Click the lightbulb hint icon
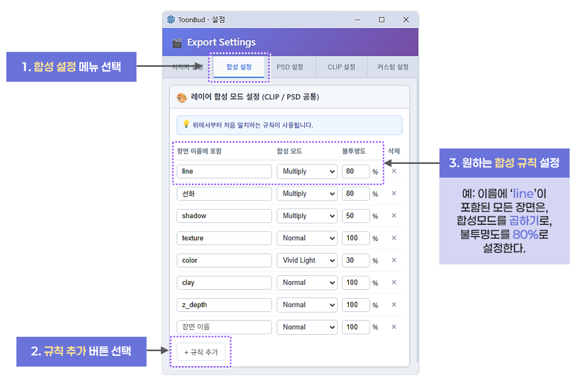Viewport: 577px width, 392px height. (186, 124)
